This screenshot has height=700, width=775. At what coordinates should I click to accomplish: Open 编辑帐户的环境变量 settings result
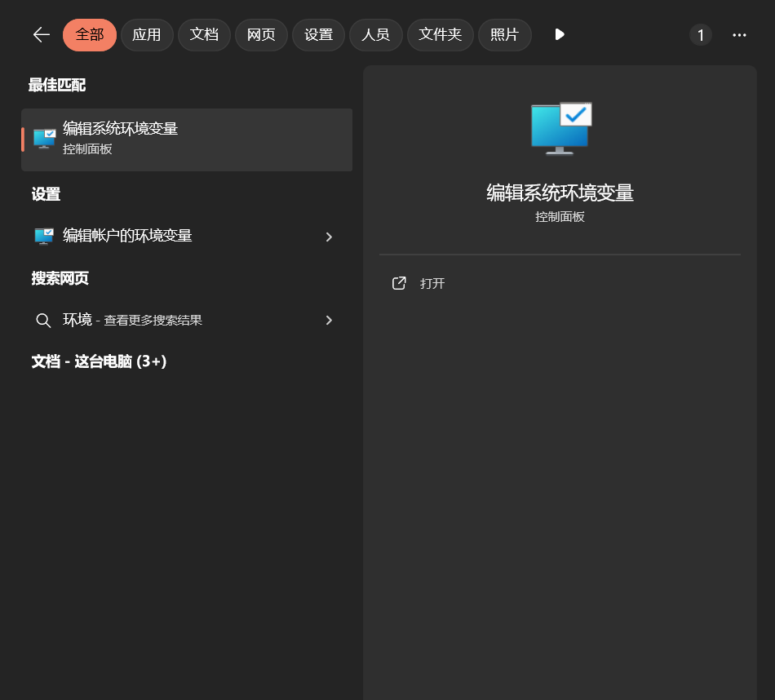(187, 237)
